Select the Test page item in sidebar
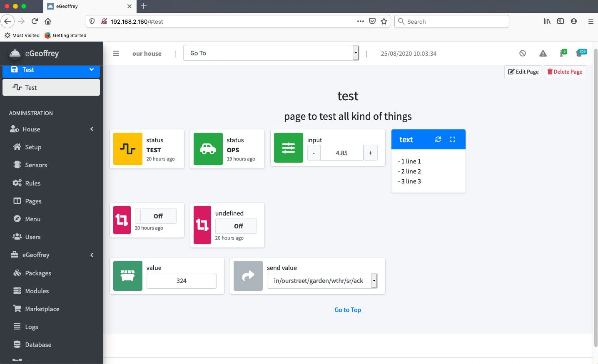 pos(51,87)
